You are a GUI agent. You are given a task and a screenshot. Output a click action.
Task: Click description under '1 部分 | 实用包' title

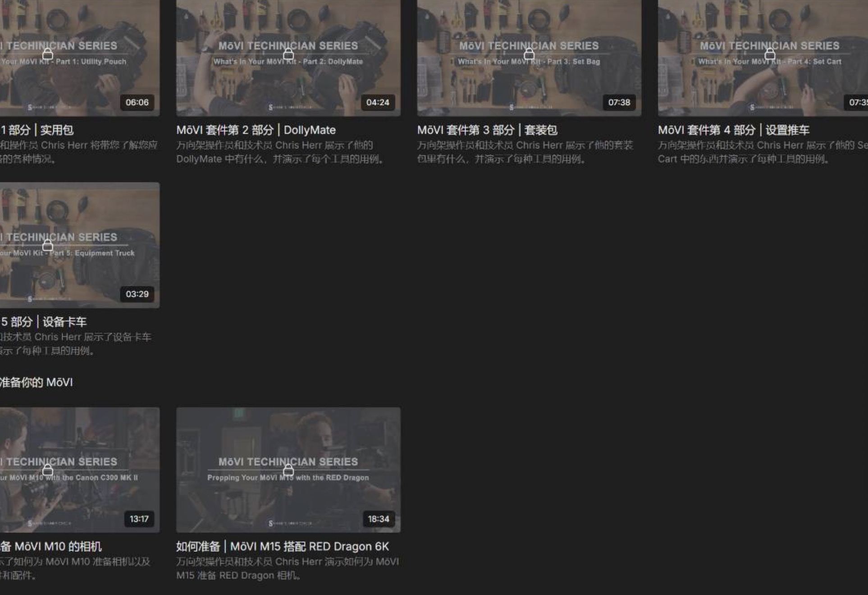(79, 152)
